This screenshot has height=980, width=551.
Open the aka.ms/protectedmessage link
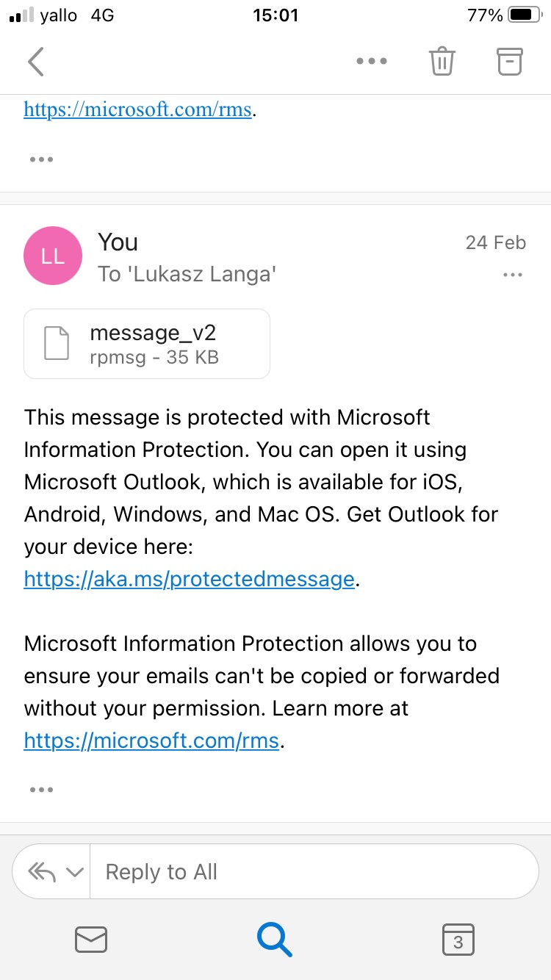pos(190,579)
